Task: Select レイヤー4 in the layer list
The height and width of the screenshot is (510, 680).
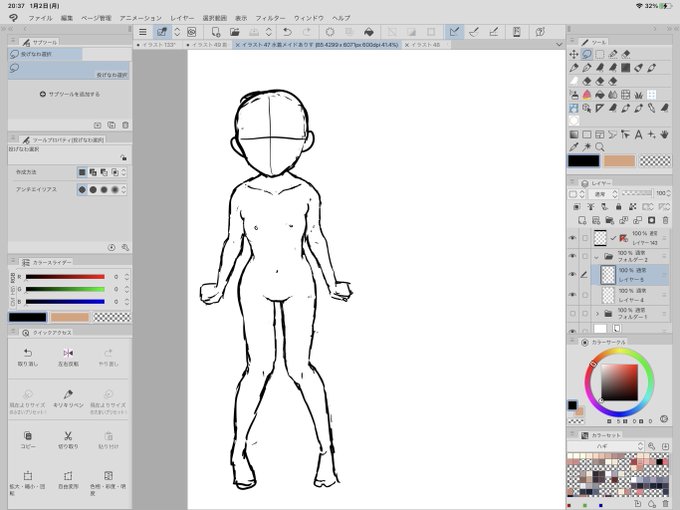Action: 632,294
